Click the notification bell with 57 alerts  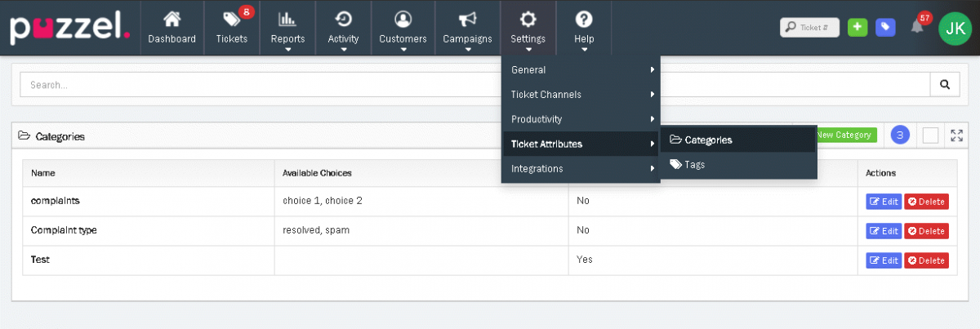point(918,26)
